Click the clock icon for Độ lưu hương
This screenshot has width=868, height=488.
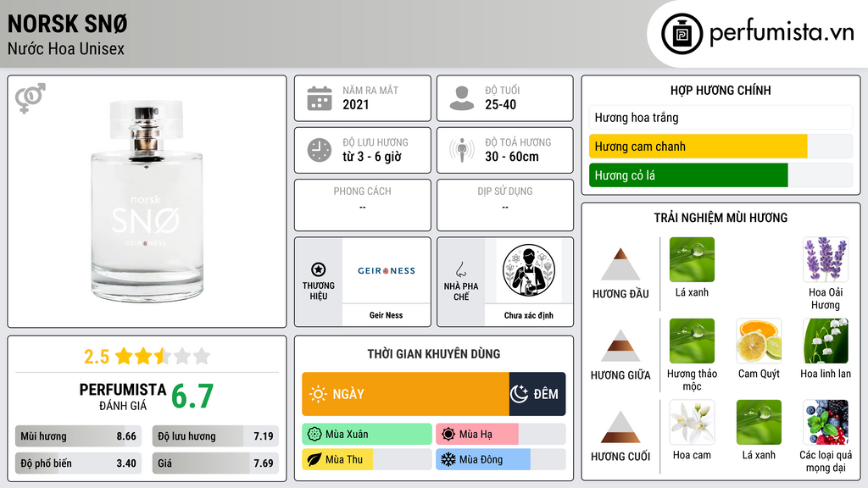click(320, 151)
